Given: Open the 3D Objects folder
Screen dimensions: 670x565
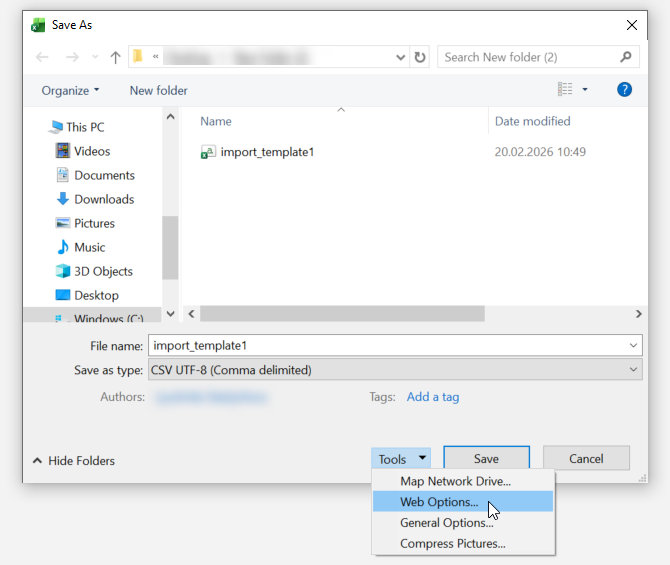Looking at the screenshot, I should coord(103,271).
